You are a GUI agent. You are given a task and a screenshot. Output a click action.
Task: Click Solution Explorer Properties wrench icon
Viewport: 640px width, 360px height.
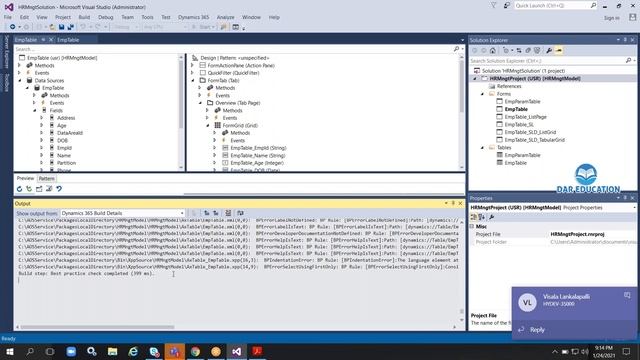(x=549, y=51)
